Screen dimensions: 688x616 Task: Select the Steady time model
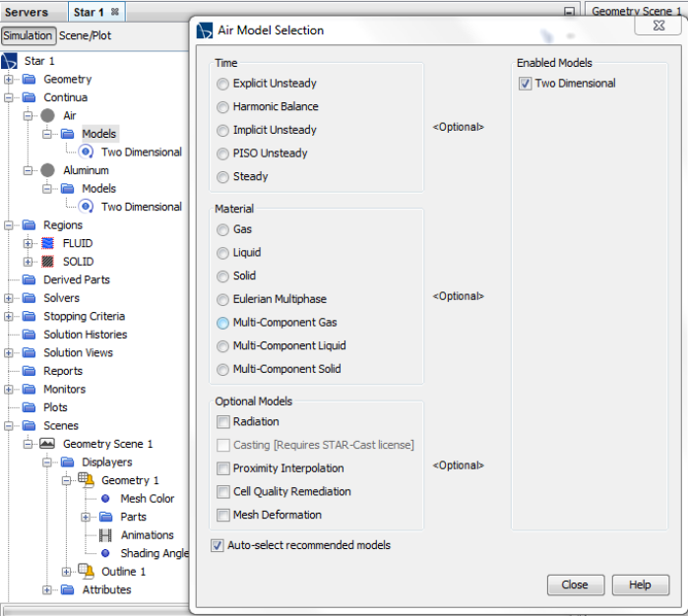pos(222,177)
